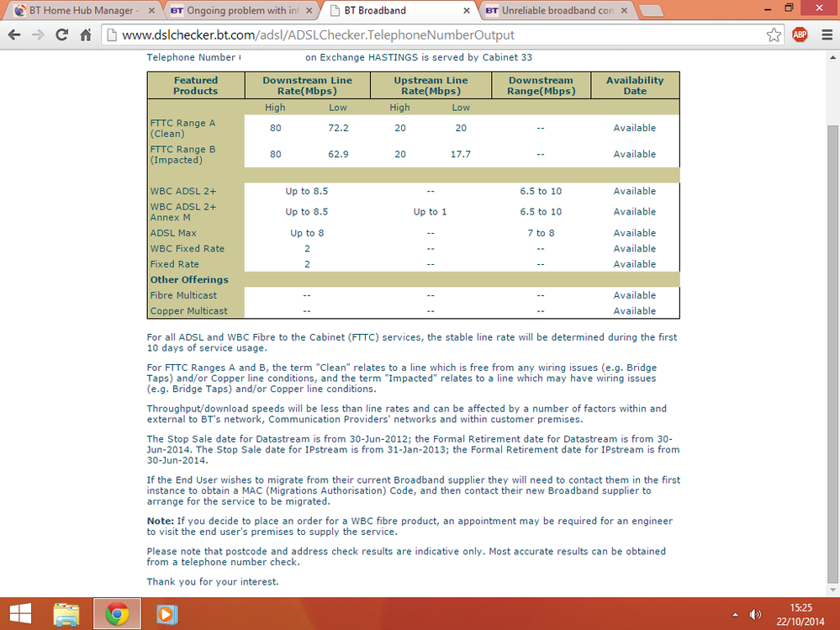Go back to the previous page

(x=14, y=35)
